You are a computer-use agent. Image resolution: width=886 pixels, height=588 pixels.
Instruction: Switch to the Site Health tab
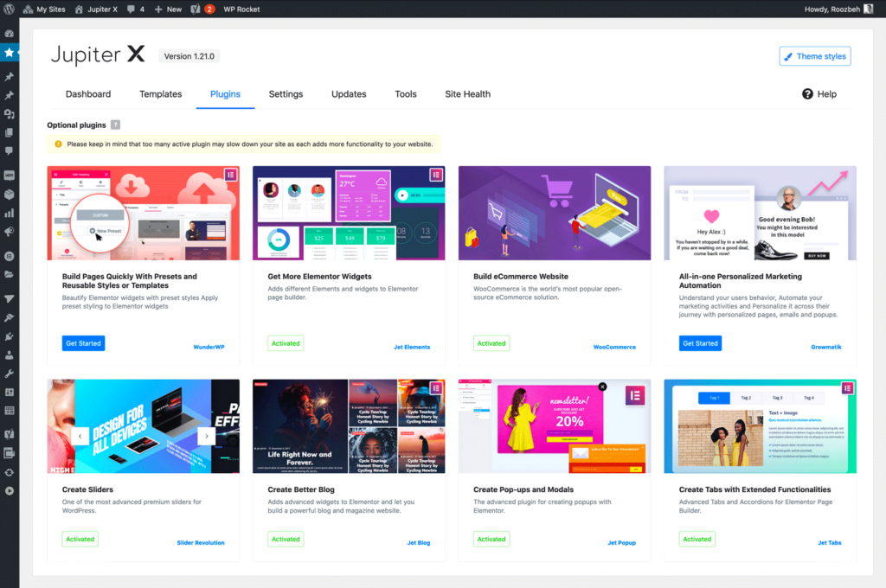467,94
